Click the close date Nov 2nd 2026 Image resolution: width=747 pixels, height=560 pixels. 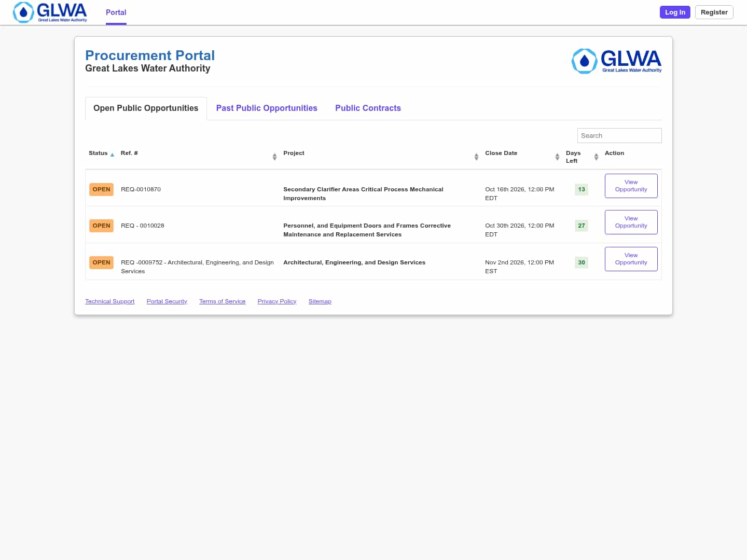[x=519, y=267]
